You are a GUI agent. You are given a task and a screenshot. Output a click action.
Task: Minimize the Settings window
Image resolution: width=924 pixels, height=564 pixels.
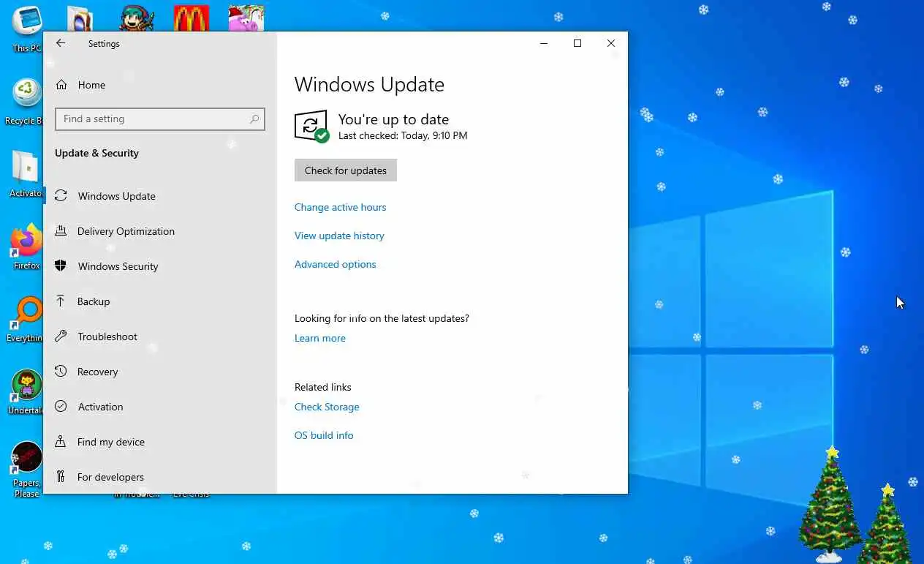tap(544, 43)
